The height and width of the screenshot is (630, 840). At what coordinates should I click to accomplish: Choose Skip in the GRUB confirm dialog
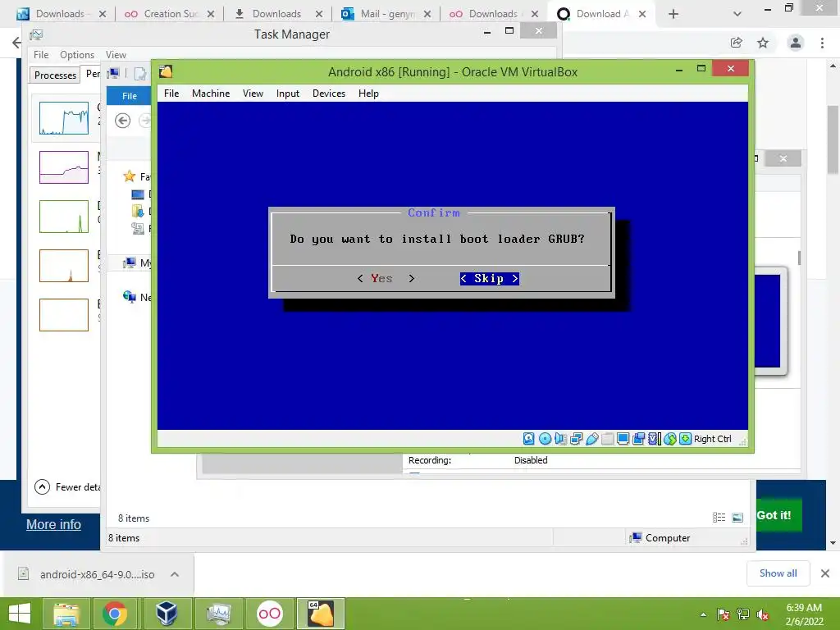tap(489, 278)
